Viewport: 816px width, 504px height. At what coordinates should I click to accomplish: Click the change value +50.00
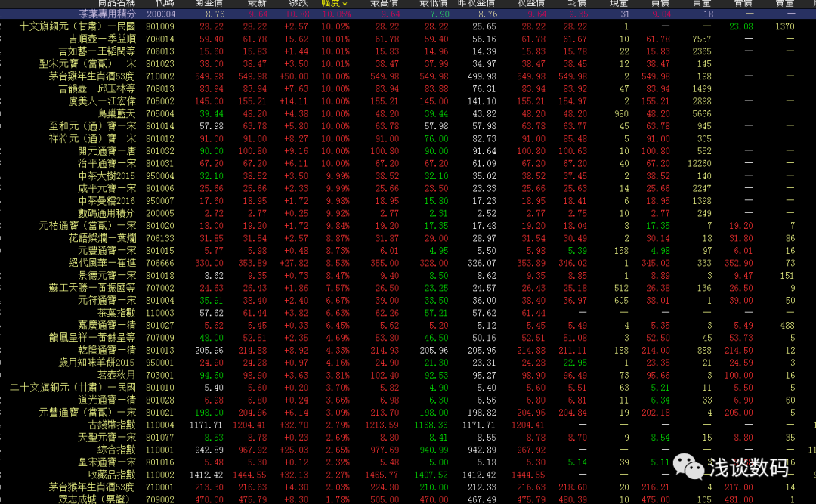click(293, 76)
